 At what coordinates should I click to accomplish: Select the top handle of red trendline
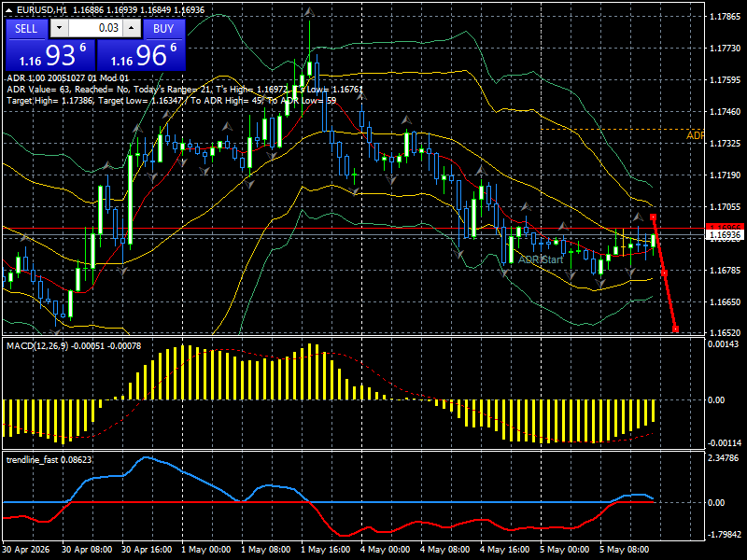(653, 217)
